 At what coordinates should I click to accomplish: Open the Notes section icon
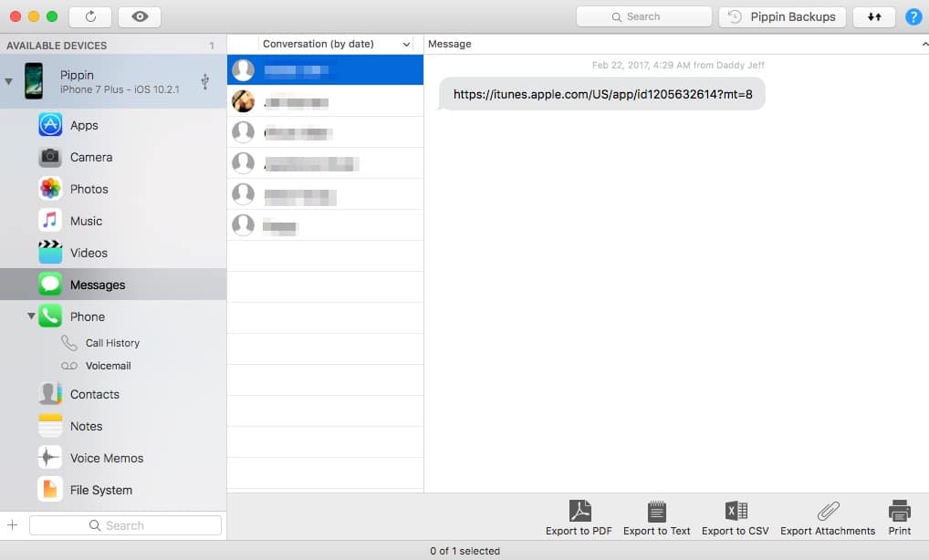tap(50, 426)
